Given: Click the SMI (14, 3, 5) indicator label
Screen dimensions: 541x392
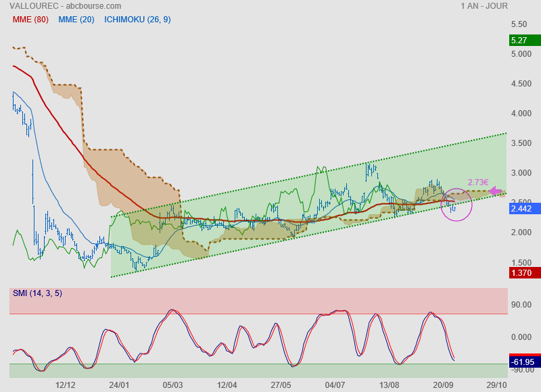Looking at the screenshot, I should (x=37, y=293).
